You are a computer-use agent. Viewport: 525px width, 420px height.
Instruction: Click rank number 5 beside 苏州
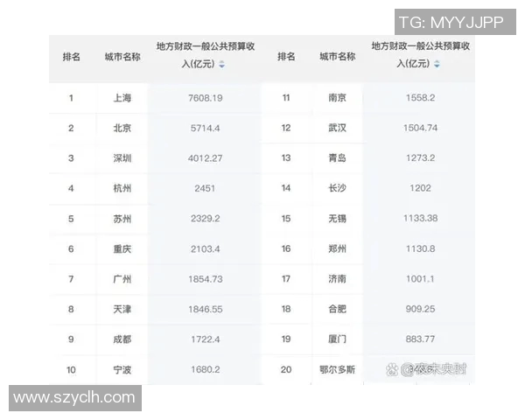coord(71,219)
